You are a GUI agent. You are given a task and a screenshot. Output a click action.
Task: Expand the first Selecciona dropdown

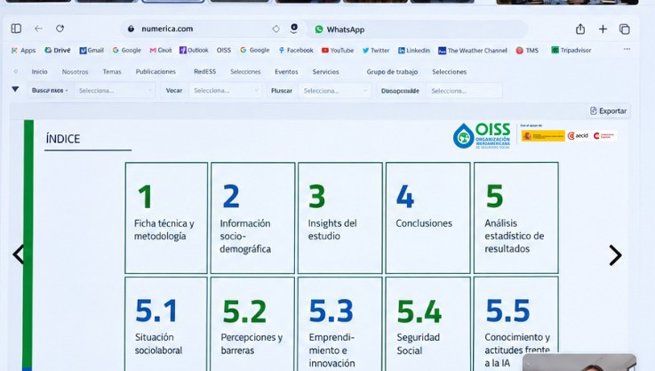pyautogui.click(x=115, y=91)
